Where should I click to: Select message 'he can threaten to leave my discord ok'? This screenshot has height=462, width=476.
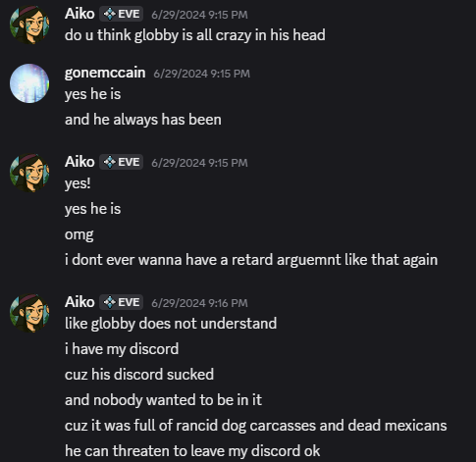(x=192, y=451)
